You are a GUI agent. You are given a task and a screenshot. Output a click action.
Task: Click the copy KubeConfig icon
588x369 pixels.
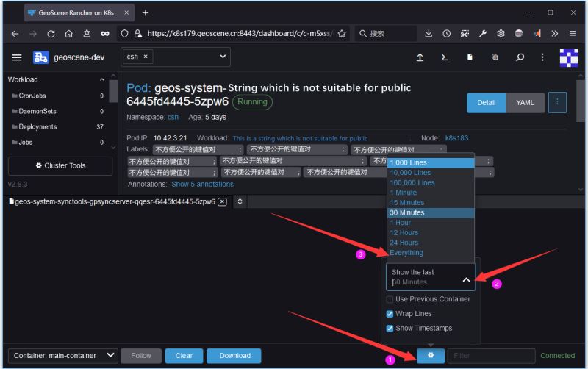(x=495, y=57)
